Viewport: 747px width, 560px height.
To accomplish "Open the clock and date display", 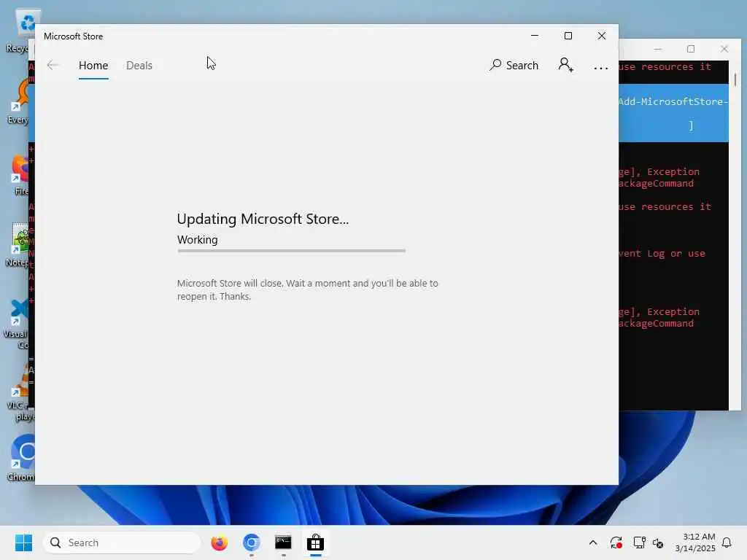I will point(695,542).
